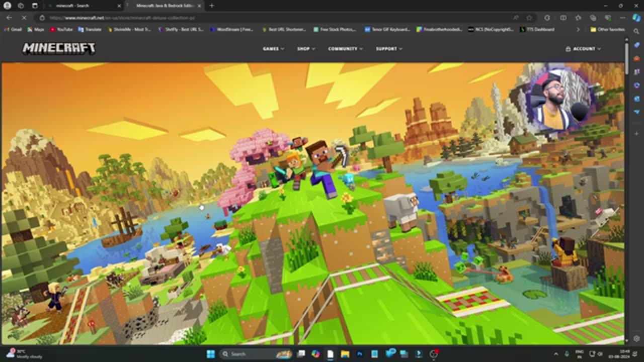
Task: Open the Account dropdown
Action: pos(583,49)
